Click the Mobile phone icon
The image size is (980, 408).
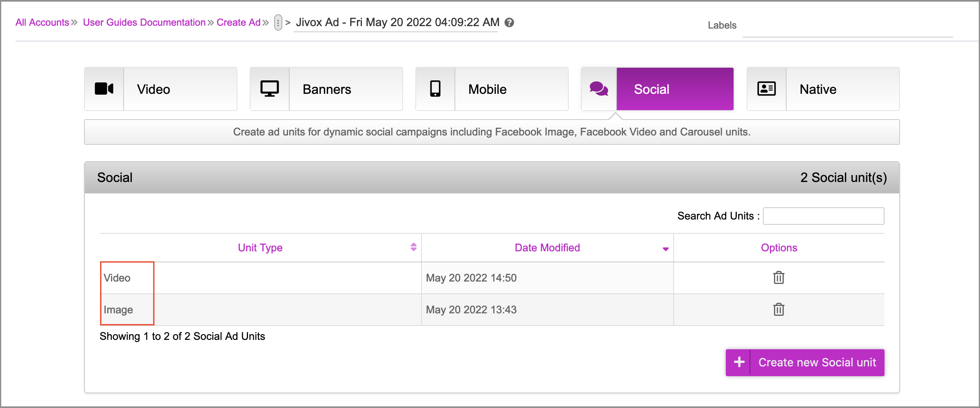pos(435,89)
